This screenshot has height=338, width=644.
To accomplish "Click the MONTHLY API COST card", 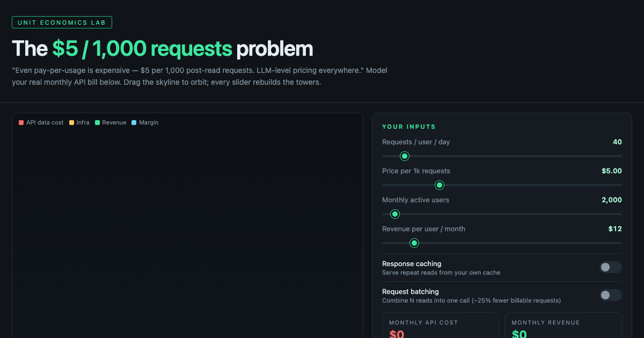I will pos(441,326).
